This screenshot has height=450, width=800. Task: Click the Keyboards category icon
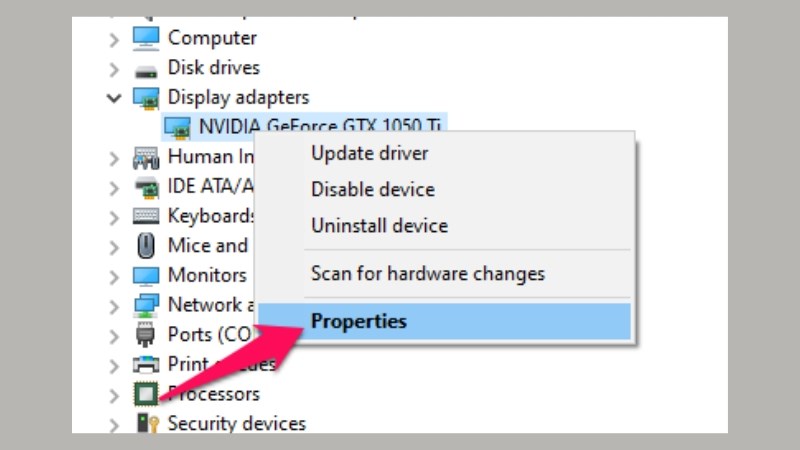click(146, 216)
